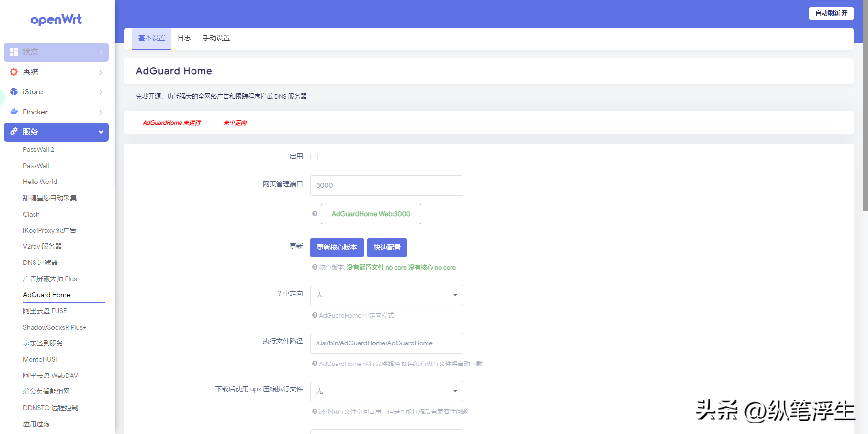Open the upx 压缩执行文件 dropdown
The height and width of the screenshot is (434, 868).
(387, 391)
